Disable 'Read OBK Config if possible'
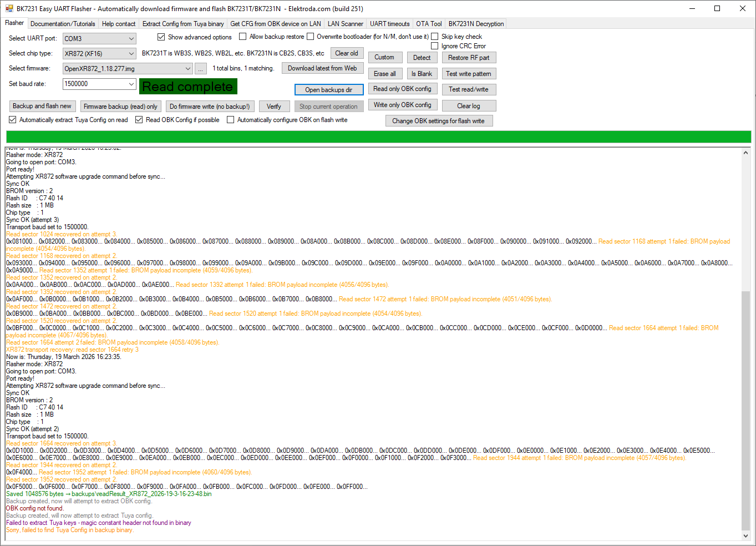The height and width of the screenshot is (546, 756). pyautogui.click(x=139, y=120)
